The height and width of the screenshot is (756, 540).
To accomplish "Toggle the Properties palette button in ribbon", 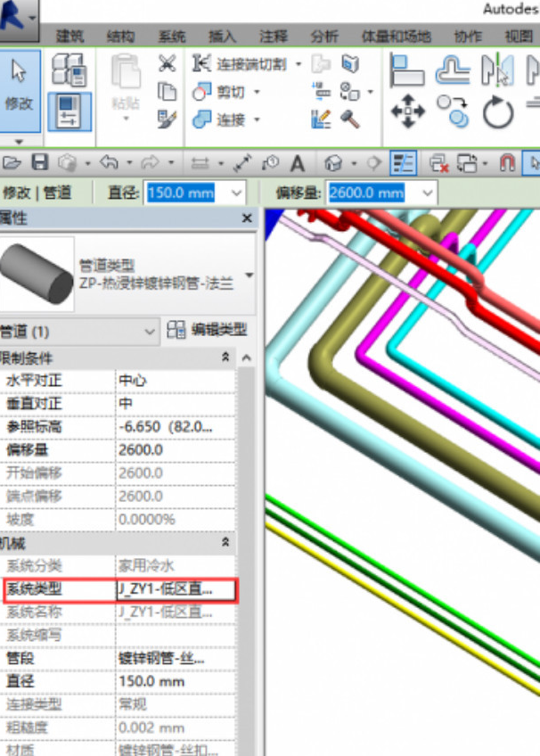I will [x=68, y=112].
